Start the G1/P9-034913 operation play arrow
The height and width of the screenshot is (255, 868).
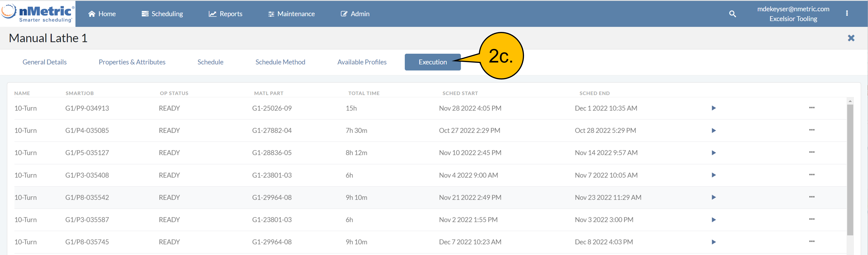[713, 108]
